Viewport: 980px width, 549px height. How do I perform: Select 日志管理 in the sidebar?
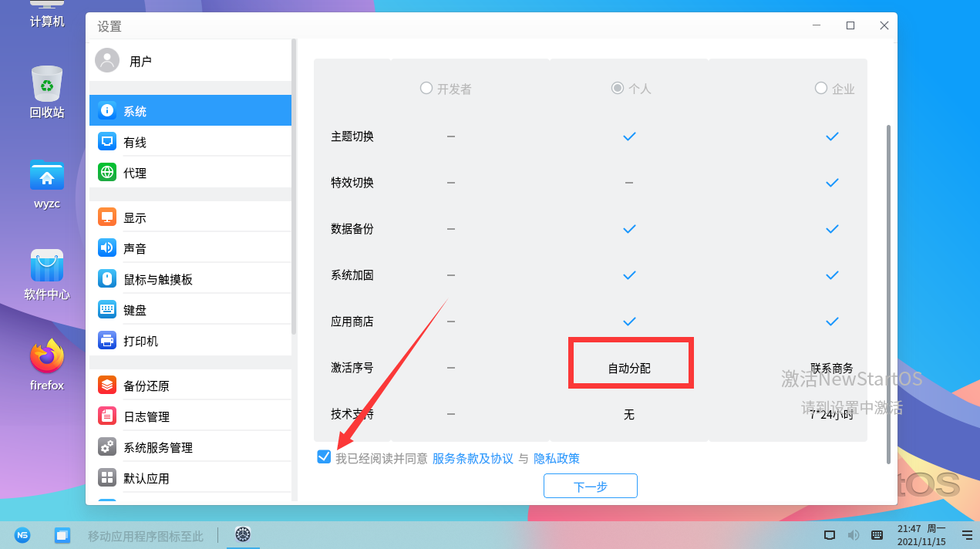190,416
